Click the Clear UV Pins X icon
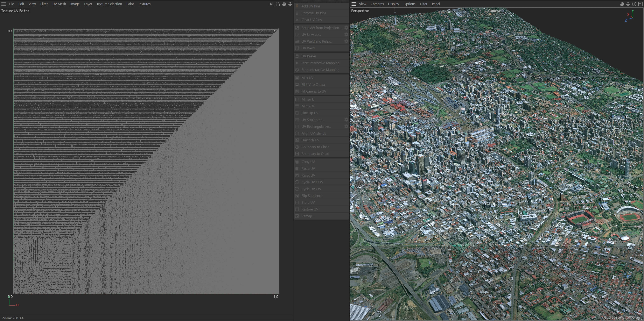The image size is (644, 321). pos(297,20)
